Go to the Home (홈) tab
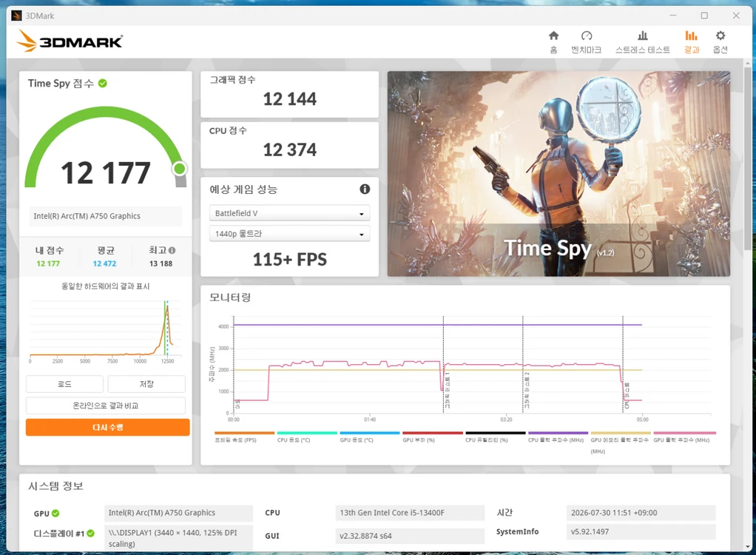 553,42
